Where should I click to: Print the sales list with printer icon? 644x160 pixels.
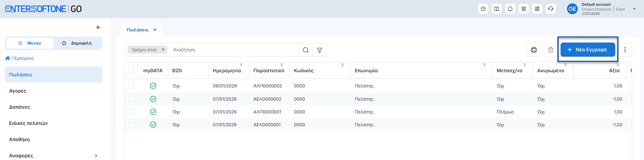tap(534, 50)
